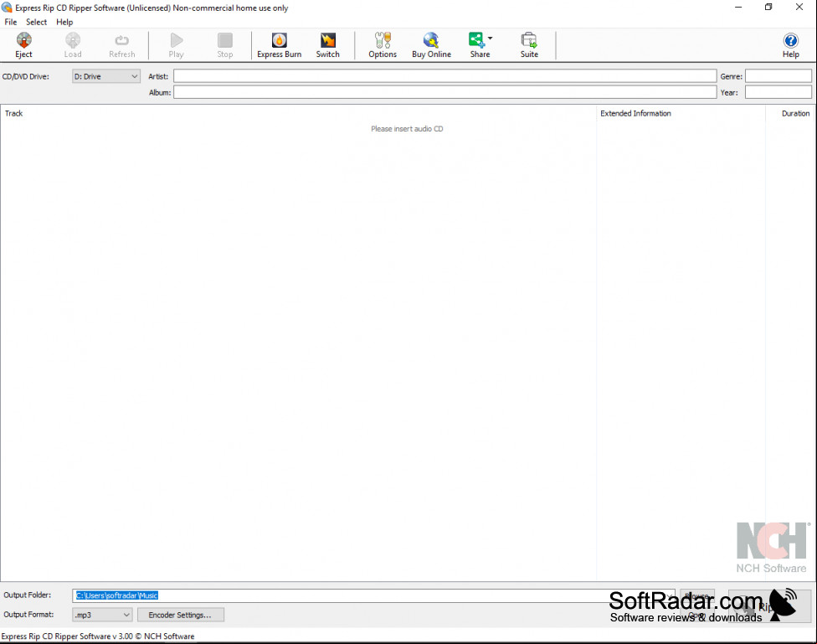Click the Eject toolbar icon
This screenshot has height=644, width=817.
click(x=24, y=45)
